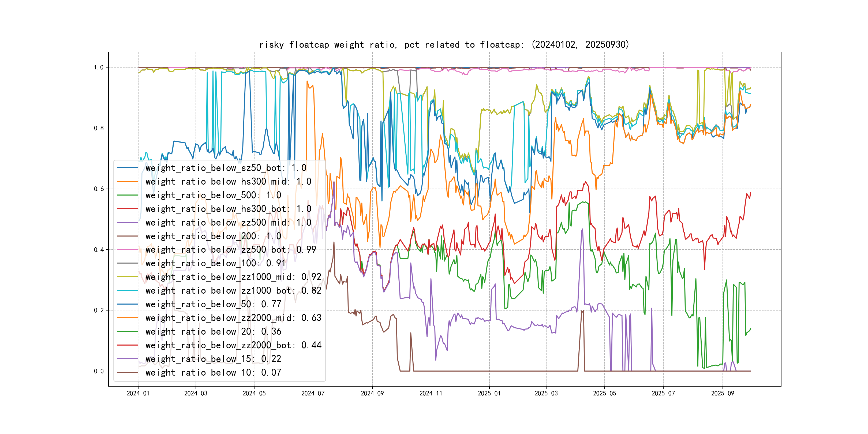868x434 pixels.
Task: Click the chart title text
Action: pos(444,44)
